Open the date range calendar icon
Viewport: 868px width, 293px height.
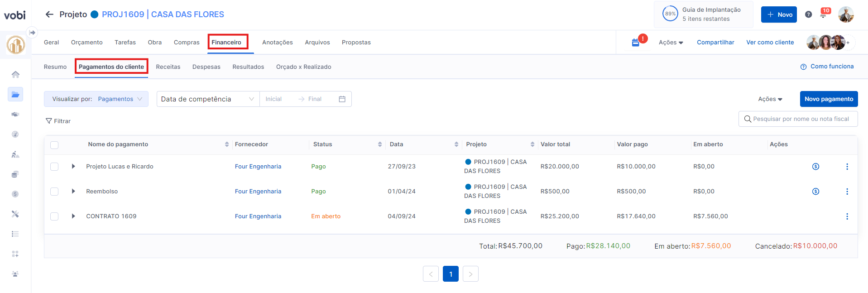pyautogui.click(x=342, y=99)
